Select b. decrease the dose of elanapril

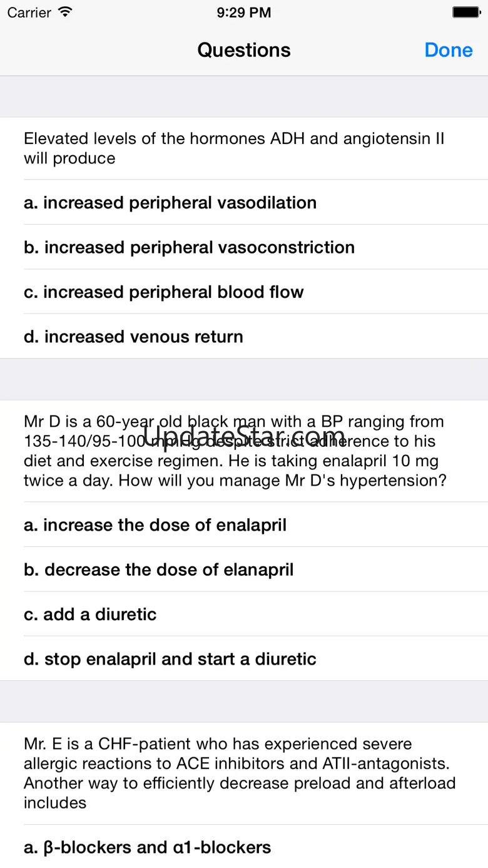point(159,569)
